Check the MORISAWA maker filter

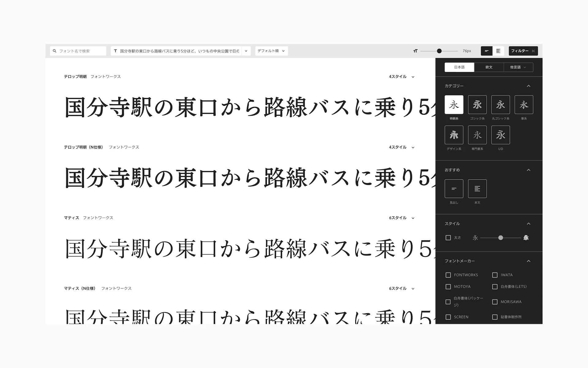click(x=495, y=302)
